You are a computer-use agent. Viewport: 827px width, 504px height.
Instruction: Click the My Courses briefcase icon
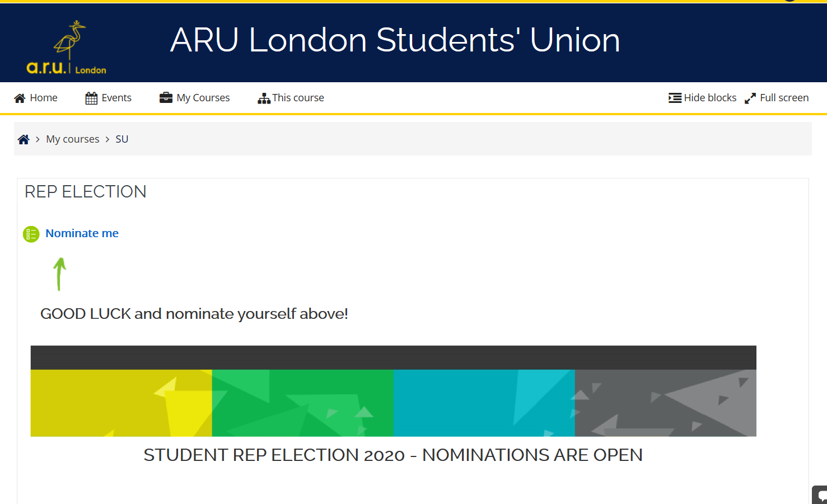coord(166,98)
